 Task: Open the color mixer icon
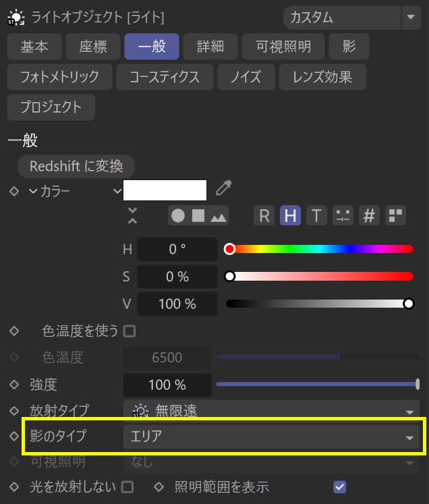[343, 215]
